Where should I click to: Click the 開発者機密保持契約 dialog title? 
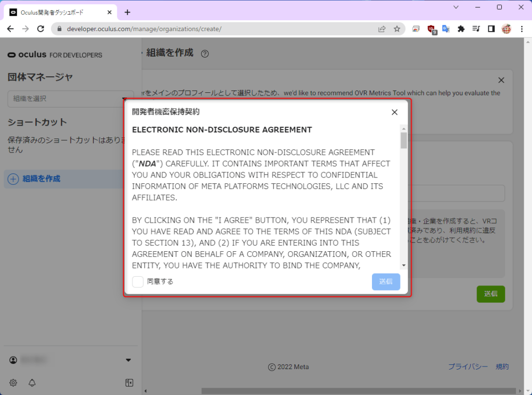click(166, 112)
